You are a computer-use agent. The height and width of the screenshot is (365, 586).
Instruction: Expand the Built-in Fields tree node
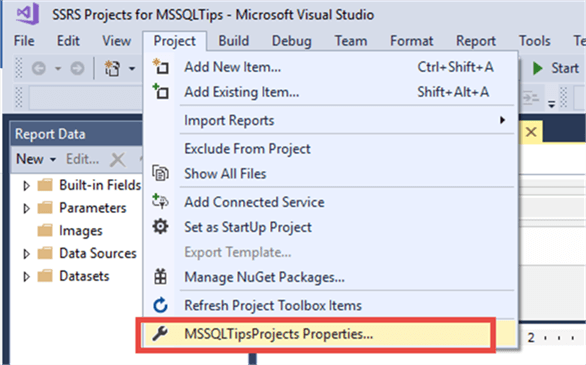point(26,186)
